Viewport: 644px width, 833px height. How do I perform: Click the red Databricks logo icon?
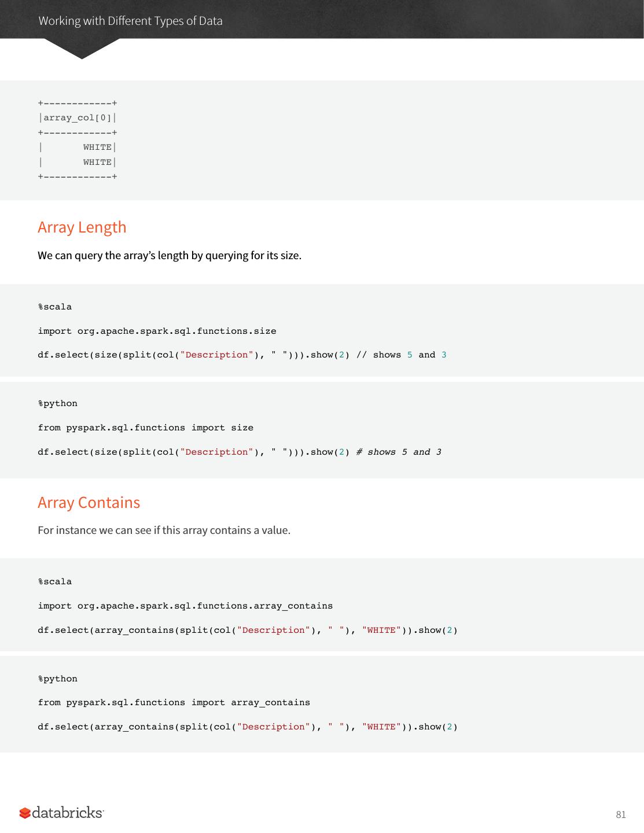tap(25, 813)
